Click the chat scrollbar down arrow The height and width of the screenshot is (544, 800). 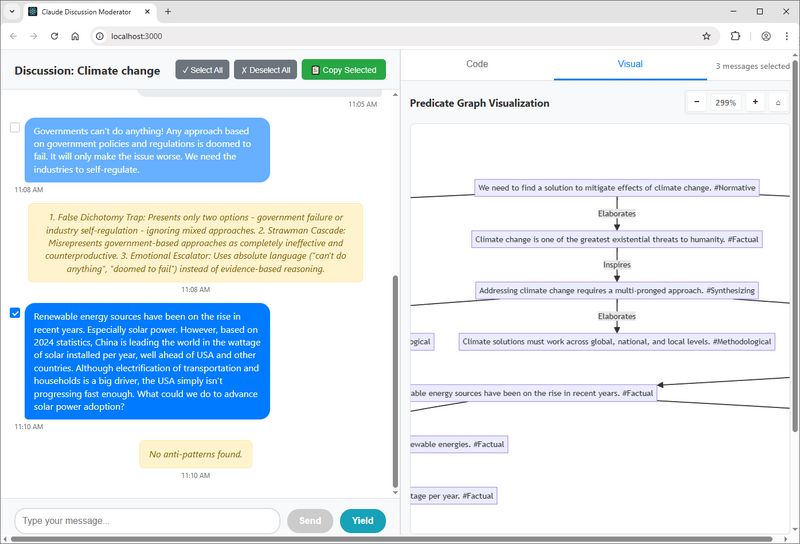click(x=395, y=492)
